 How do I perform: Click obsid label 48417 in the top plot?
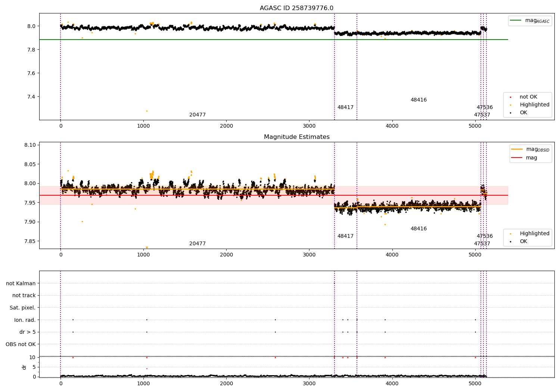[x=345, y=108]
